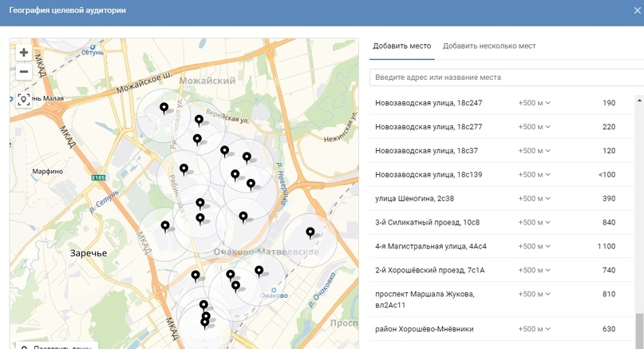Click the Заречье label on map
The width and height of the screenshot is (644, 349).
(89, 253)
